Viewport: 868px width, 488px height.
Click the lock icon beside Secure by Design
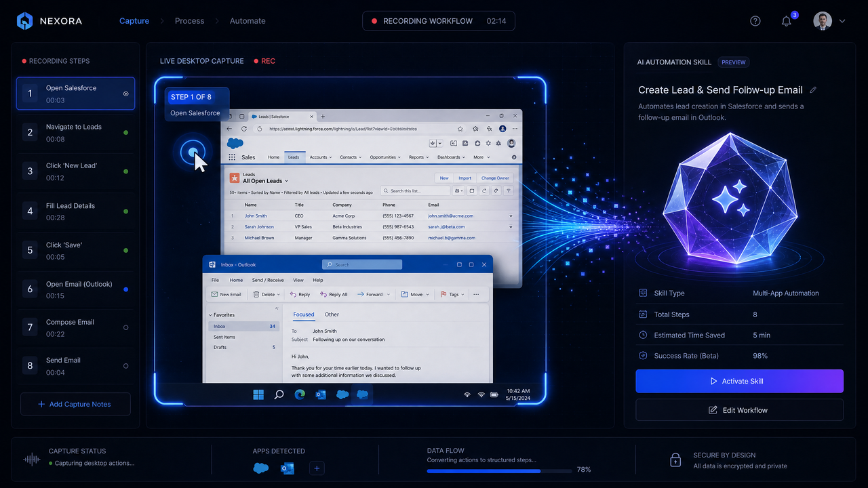tap(675, 460)
